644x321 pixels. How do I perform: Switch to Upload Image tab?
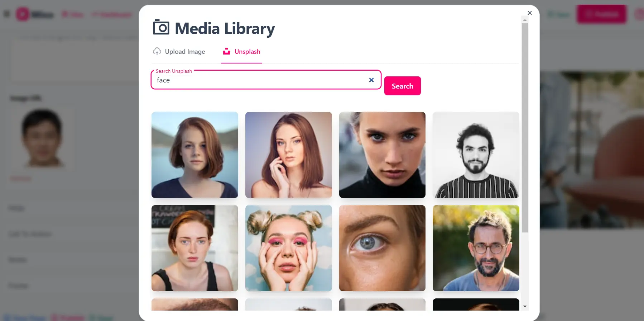[x=179, y=52]
